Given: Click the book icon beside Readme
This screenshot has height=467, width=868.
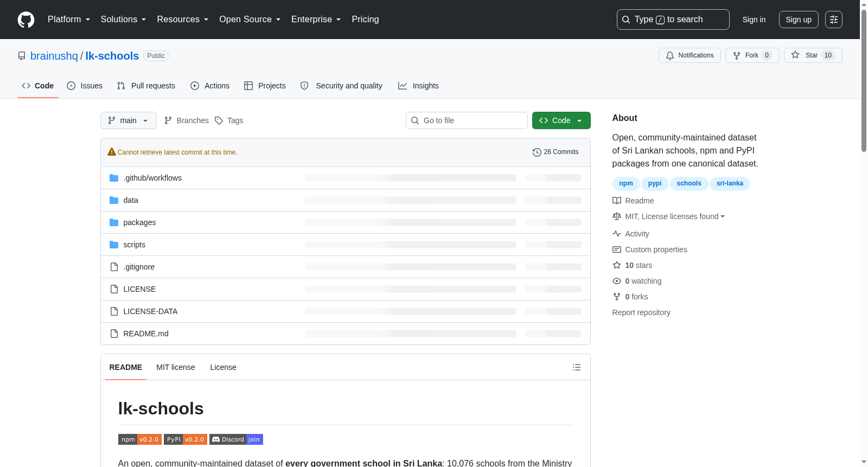Looking at the screenshot, I should pyautogui.click(x=617, y=201).
